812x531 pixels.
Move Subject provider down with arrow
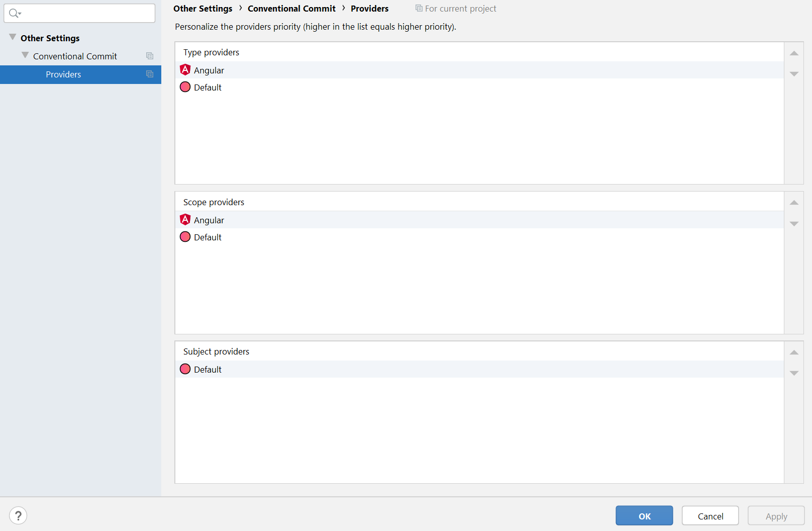(x=794, y=373)
